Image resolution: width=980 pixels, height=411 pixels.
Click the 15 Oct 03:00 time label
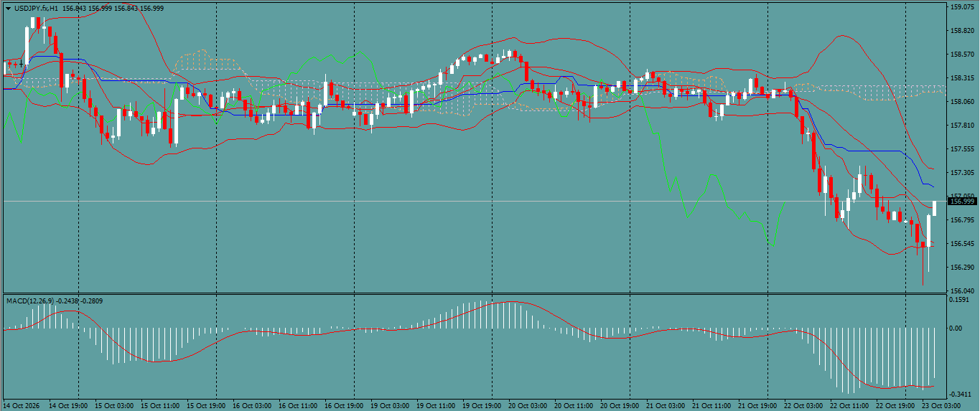coord(113,405)
